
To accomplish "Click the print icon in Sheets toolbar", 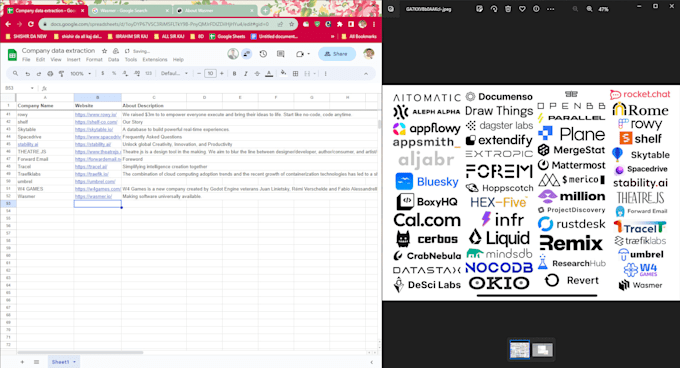I will click(x=50, y=74).
